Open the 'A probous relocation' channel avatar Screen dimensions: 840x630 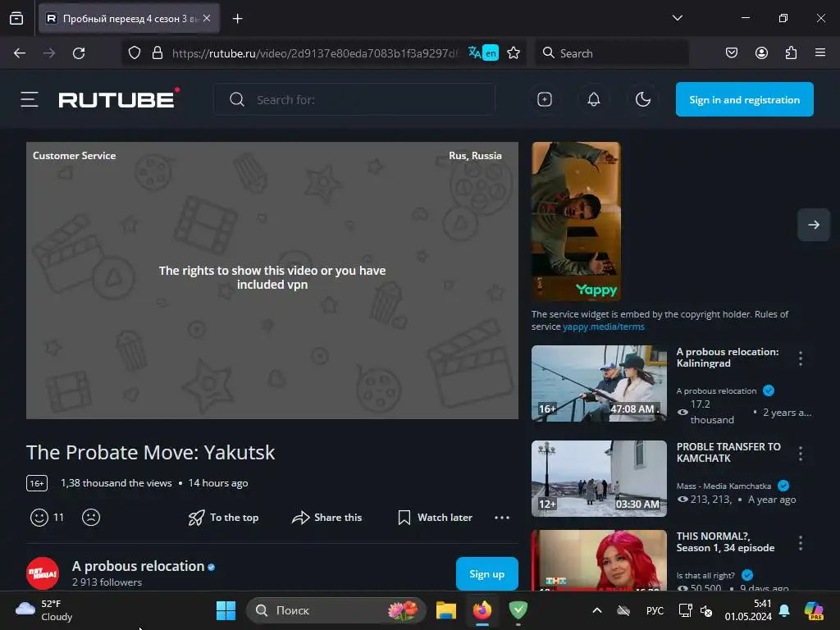(43, 573)
